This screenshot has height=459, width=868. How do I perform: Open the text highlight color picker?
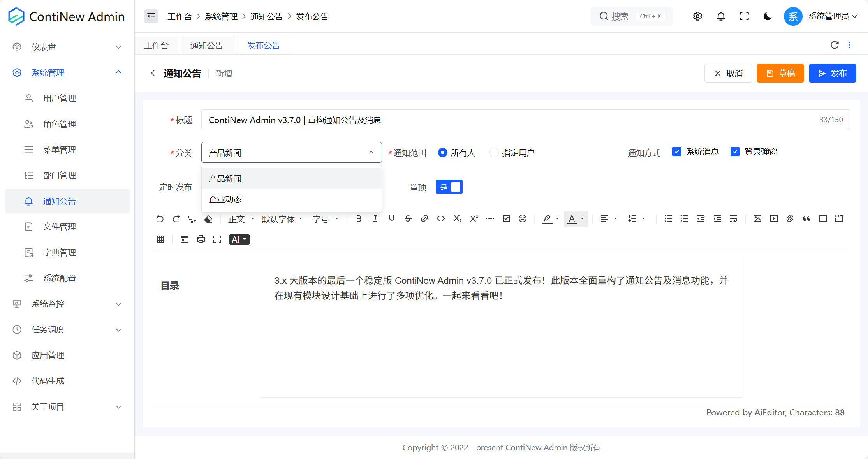click(550, 219)
